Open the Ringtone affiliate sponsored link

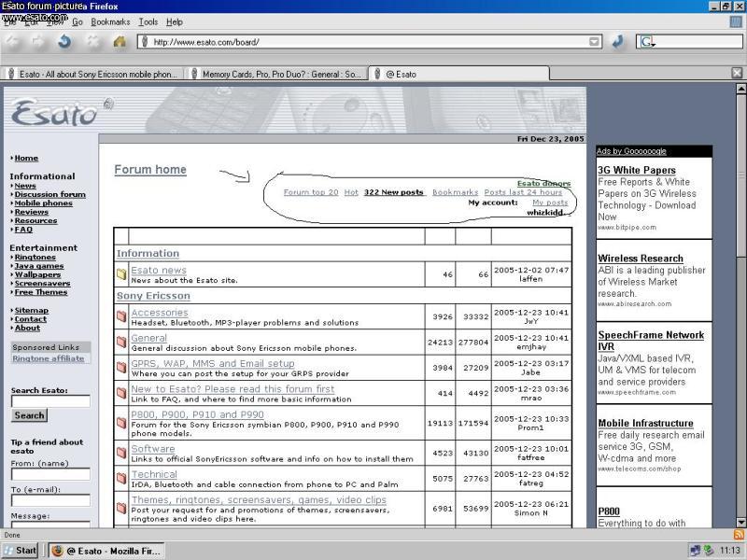(x=49, y=358)
